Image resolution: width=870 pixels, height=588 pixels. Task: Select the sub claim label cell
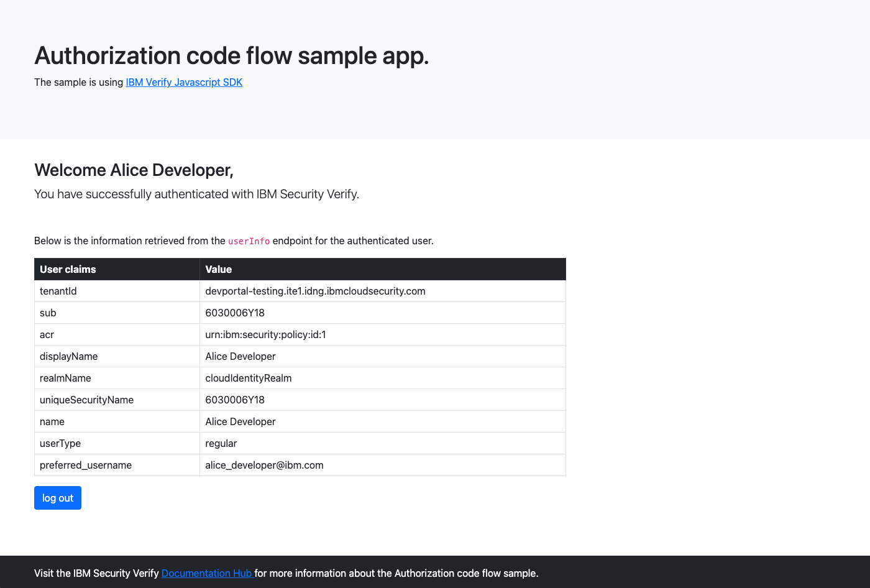tap(48, 313)
